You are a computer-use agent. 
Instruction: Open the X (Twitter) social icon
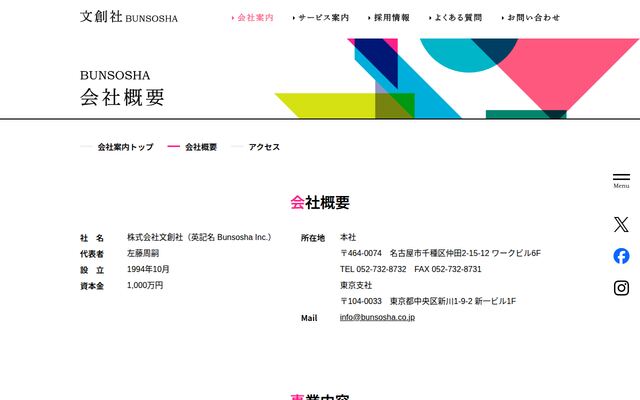point(621,224)
